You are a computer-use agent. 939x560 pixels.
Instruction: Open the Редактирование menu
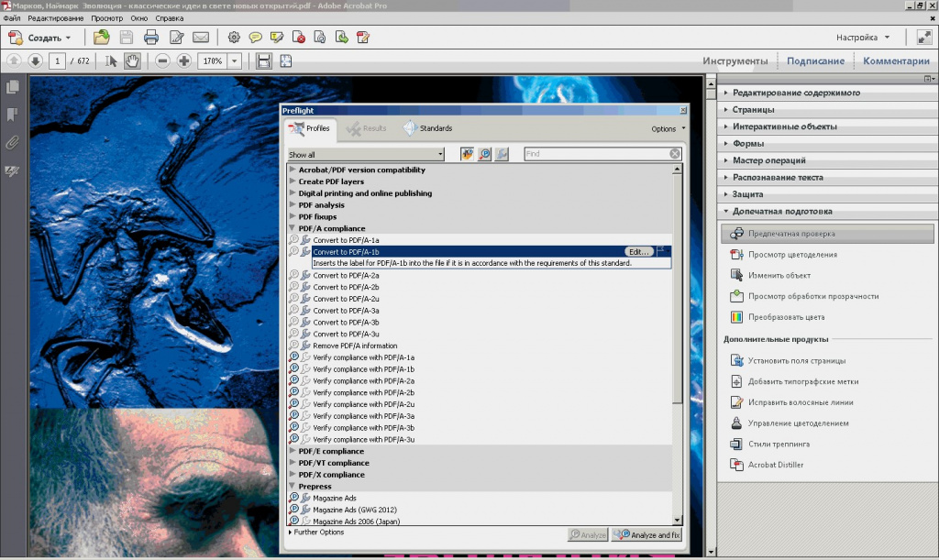(56, 18)
